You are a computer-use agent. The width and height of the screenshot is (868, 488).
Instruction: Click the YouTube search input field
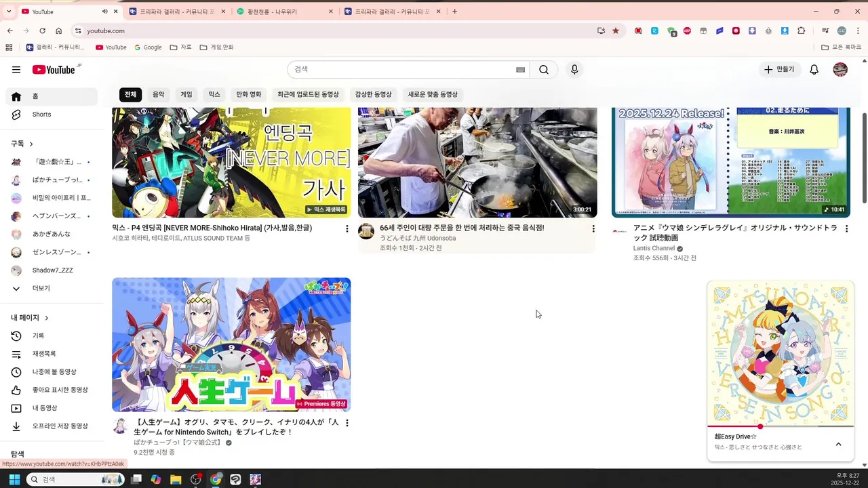[x=400, y=70]
